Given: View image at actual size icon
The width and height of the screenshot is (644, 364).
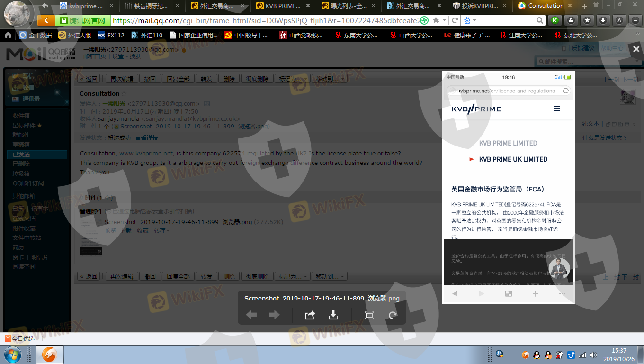Looking at the screenshot, I should point(369,315).
